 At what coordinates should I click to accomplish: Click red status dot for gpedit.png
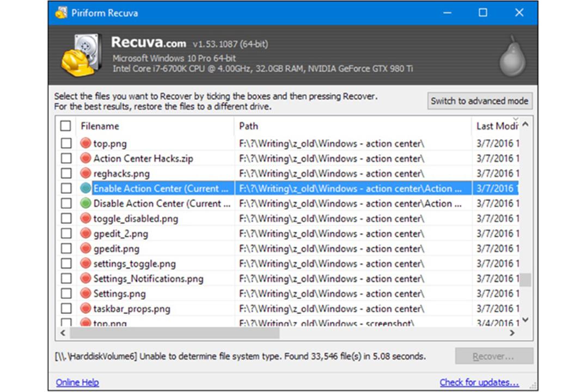click(x=85, y=248)
